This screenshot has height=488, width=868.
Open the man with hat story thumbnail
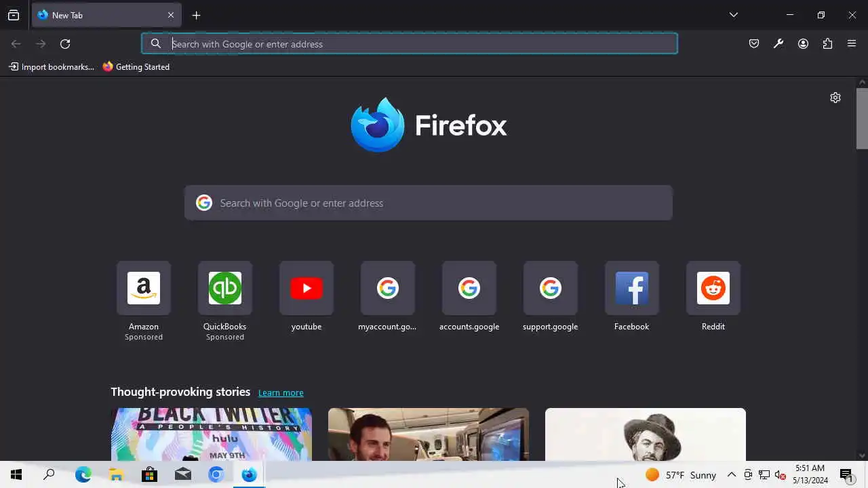[x=646, y=434]
